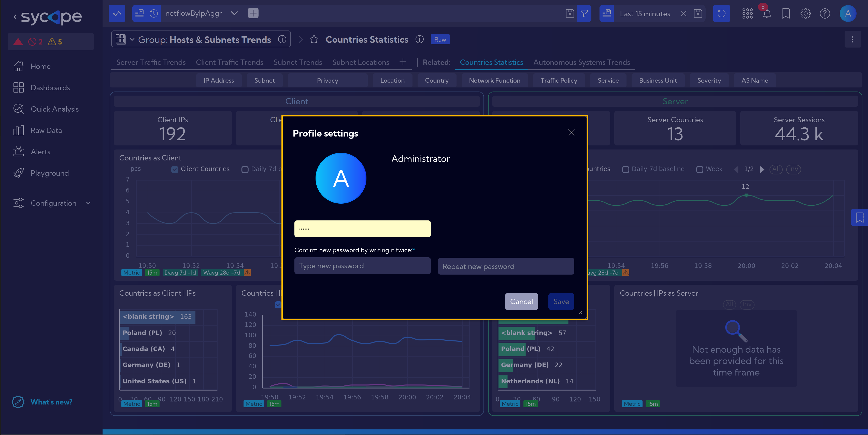Open notifications bell with 8 alerts

click(x=766, y=13)
